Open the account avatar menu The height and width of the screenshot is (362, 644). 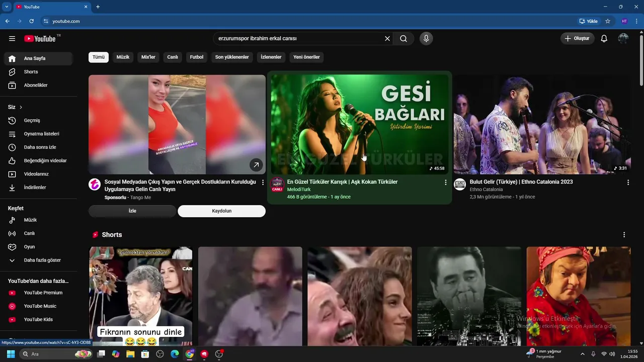pos(623,39)
